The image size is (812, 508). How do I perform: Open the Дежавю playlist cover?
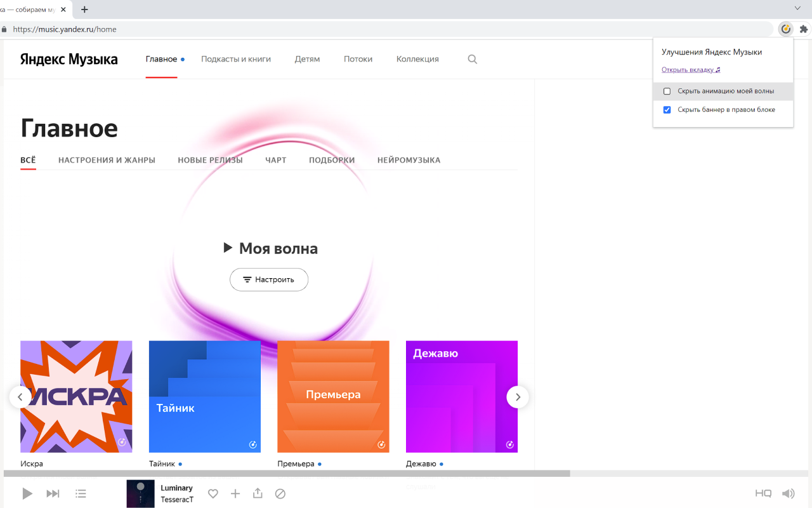(x=462, y=397)
